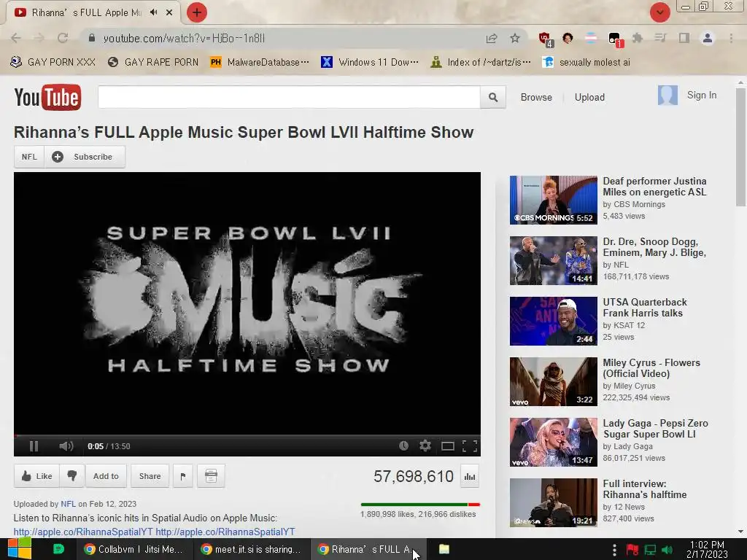Screen dimensions: 747x560
Task: Click the YouTube logo
Action: (x=47, y=97)
